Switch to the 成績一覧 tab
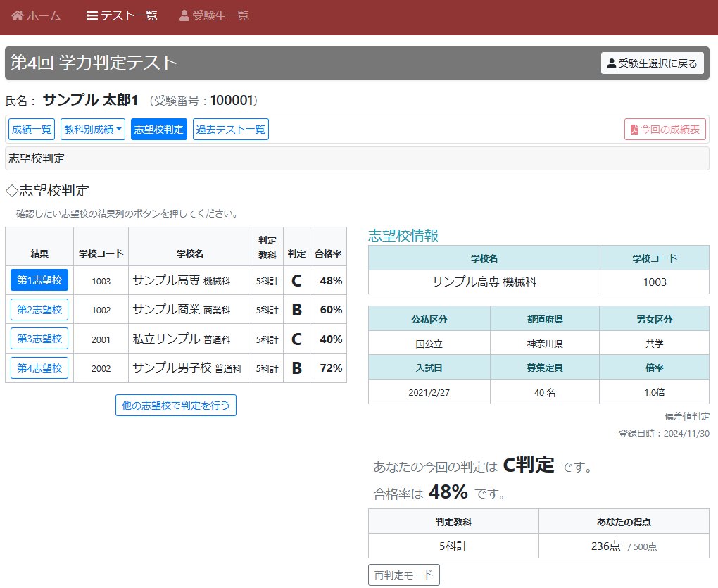Image resolution: width=718 pixels, height=588 pixels. 32,130
